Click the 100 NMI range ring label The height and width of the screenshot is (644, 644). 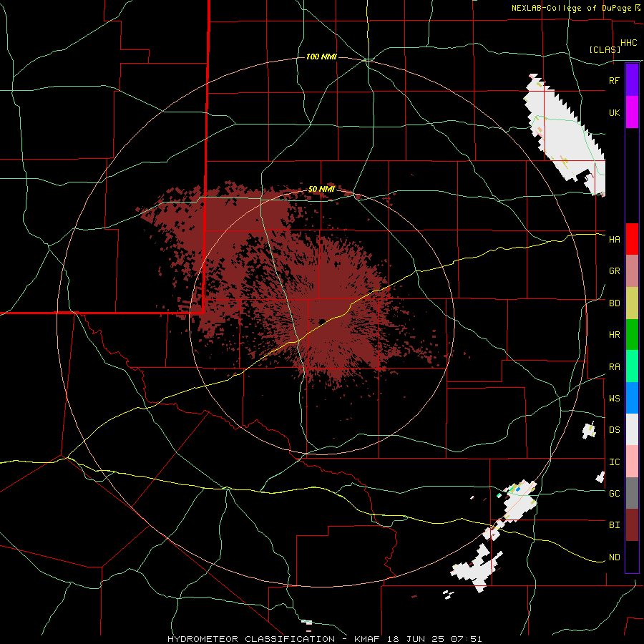coord(321,57)
